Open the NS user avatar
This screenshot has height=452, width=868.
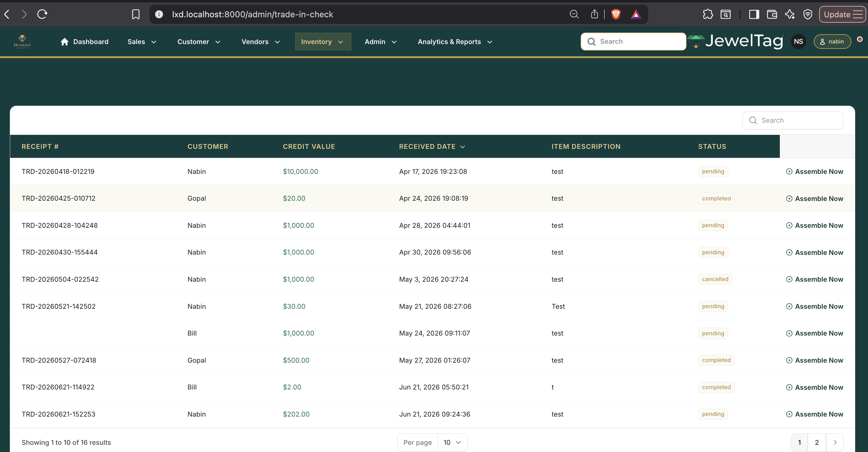[798, 41]
